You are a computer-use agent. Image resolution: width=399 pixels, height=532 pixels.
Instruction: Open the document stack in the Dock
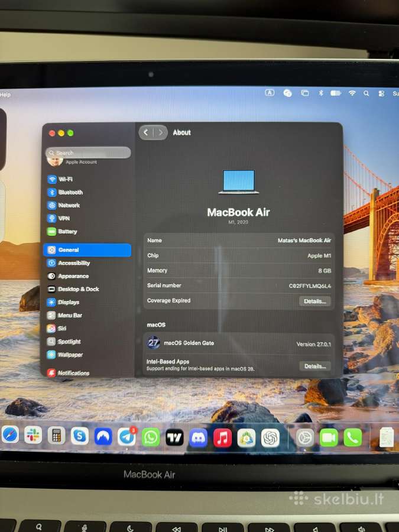tap(387, 437)
